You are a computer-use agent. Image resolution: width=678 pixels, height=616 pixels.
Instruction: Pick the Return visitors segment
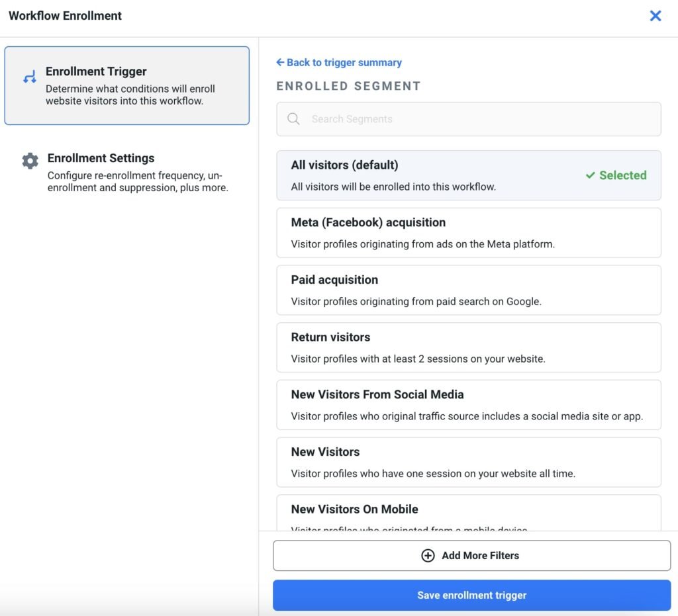[x=468, y=347]
